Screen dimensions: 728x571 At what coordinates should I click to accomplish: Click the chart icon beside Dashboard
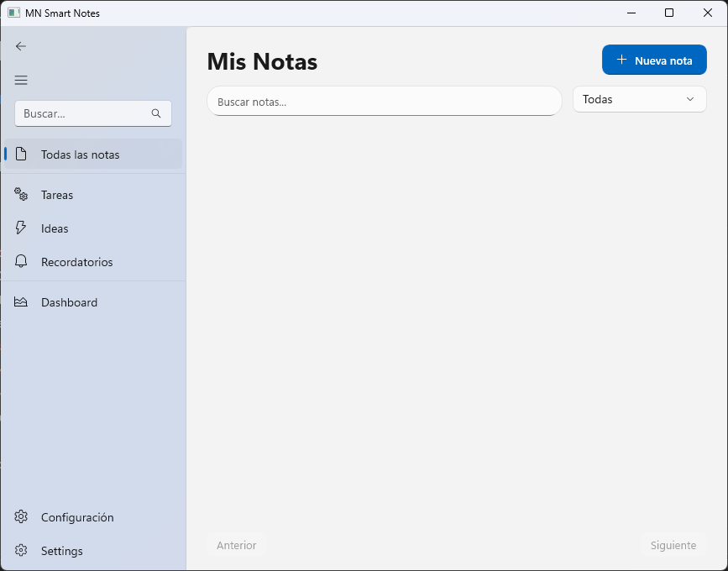(21, 301)
